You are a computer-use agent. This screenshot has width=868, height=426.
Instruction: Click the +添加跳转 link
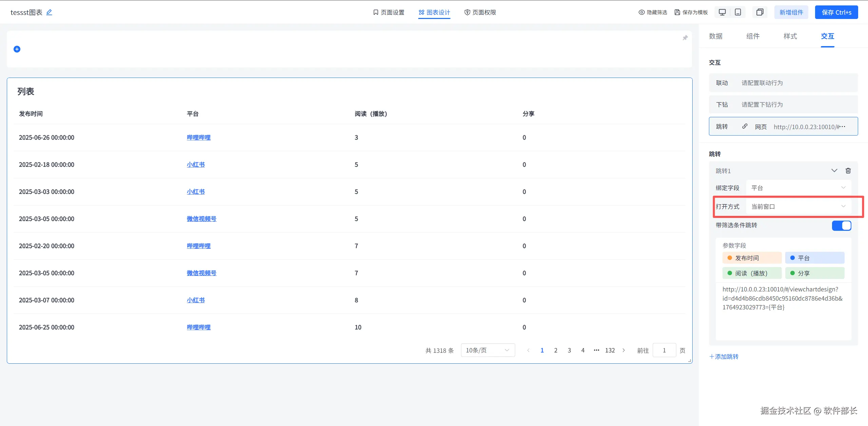(724, 357)
